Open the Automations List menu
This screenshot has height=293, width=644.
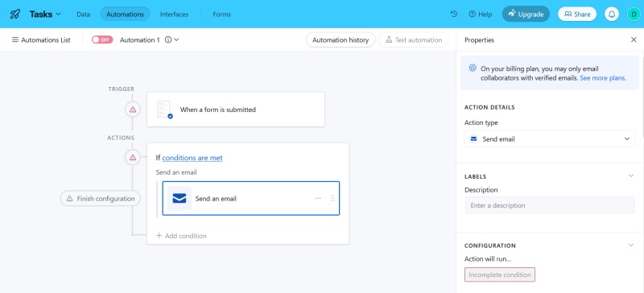coord(41,40)
